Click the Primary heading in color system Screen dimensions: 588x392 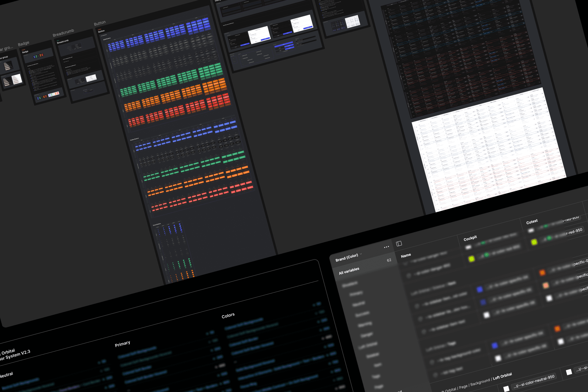[x=122, y=344]
